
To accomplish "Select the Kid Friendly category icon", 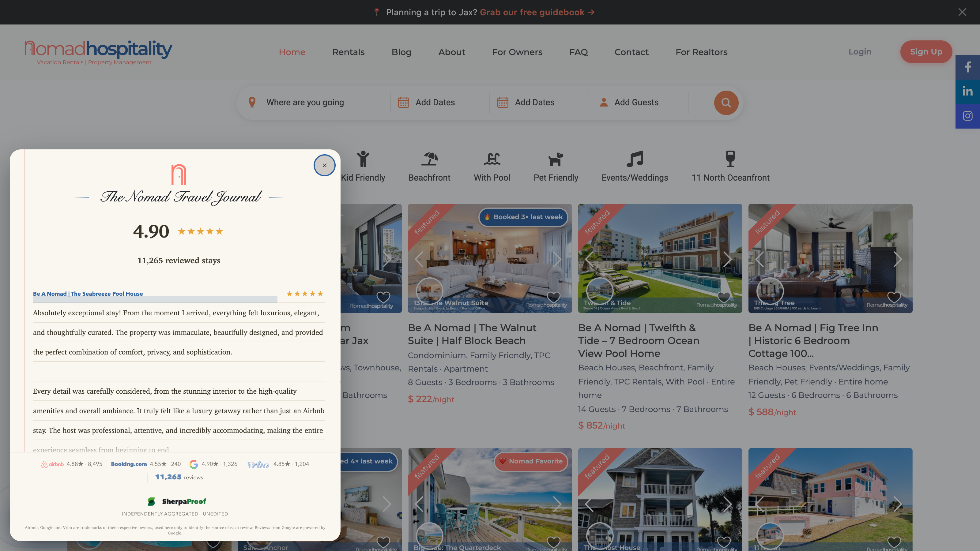I will point(363,159).
